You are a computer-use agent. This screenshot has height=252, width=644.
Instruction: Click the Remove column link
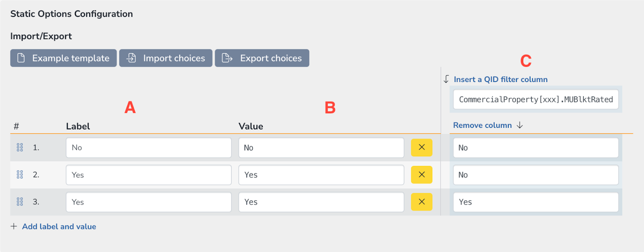click(x=483, y=125)
